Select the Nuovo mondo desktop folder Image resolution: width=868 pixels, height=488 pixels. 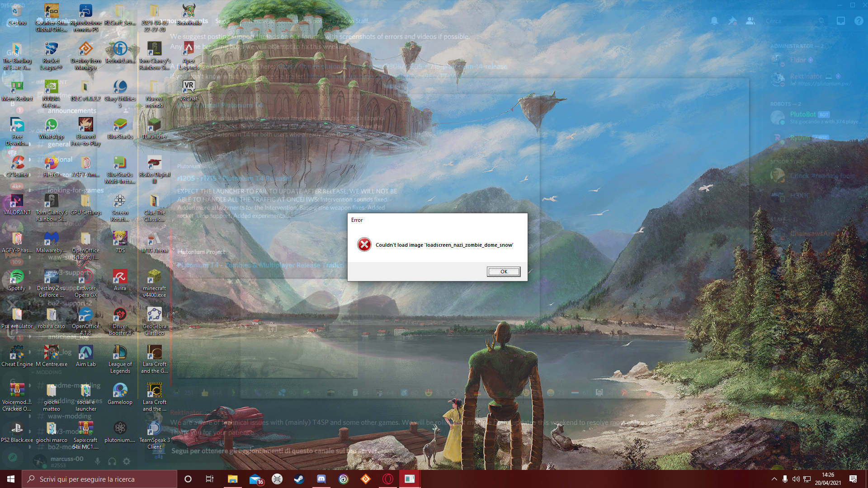coord(154,94)
